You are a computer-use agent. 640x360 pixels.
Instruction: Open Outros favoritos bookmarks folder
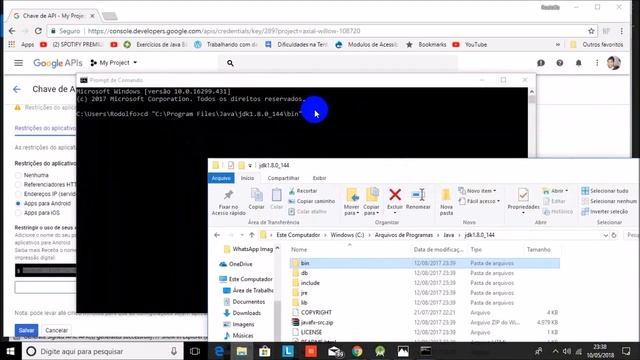tap(597, 44)
